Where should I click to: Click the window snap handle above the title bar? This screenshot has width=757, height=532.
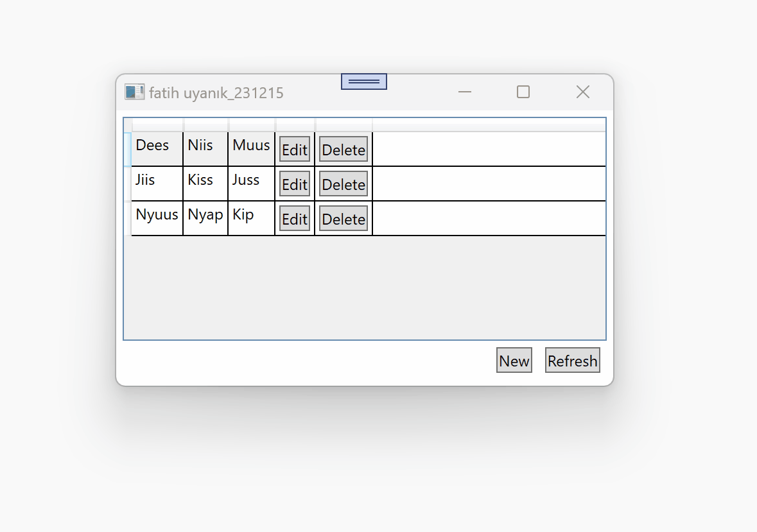click(x=363, y=81)
